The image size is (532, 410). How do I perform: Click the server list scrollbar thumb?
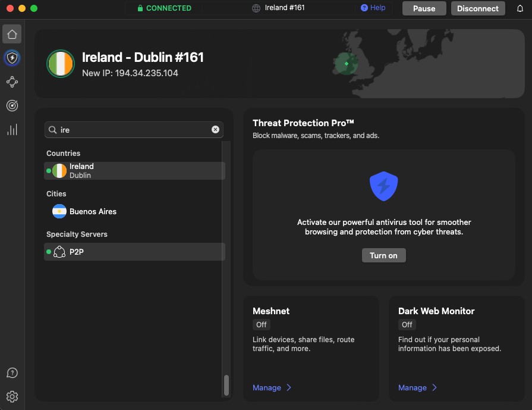click(226, 385)
